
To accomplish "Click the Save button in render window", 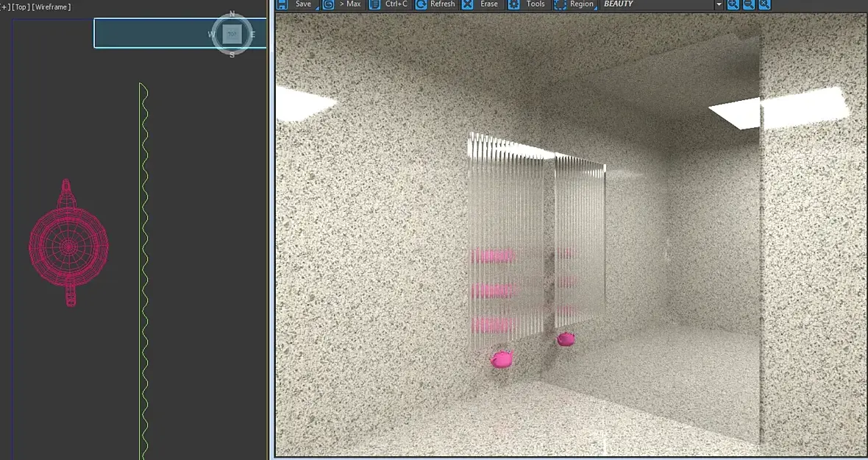I will click(297, 4).
